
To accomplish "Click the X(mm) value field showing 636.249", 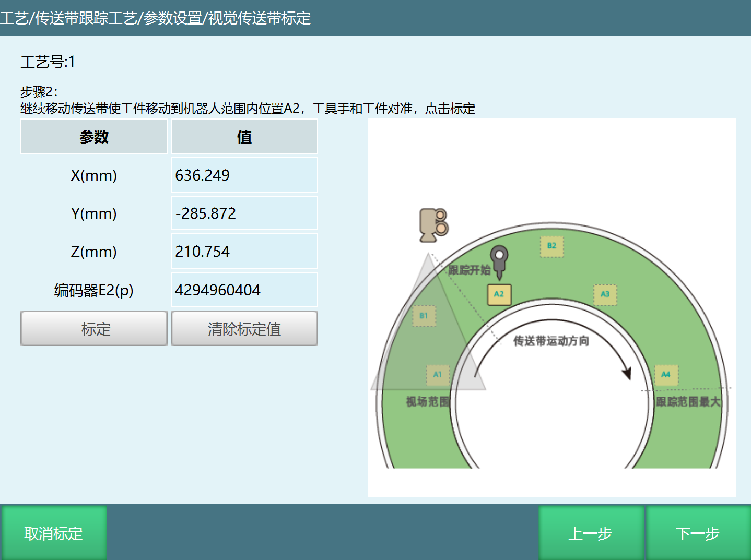I will pyautogui.click(x=244, y=175).
